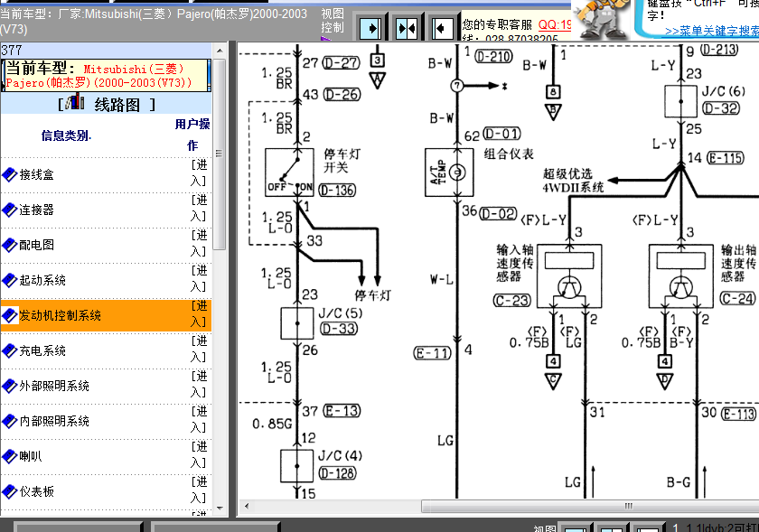The image size is (759, 532).
Task: Open the 外部照明系统 category
Action: [54, 387]
